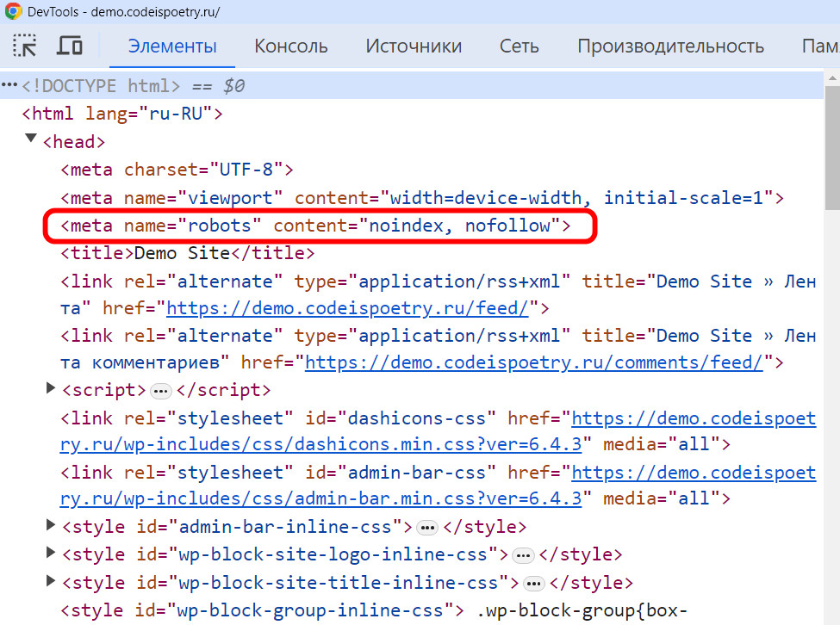The image size is (840, 625).
Task: Select the wp-block-group-inline-css style node
Action: point(373,610)
